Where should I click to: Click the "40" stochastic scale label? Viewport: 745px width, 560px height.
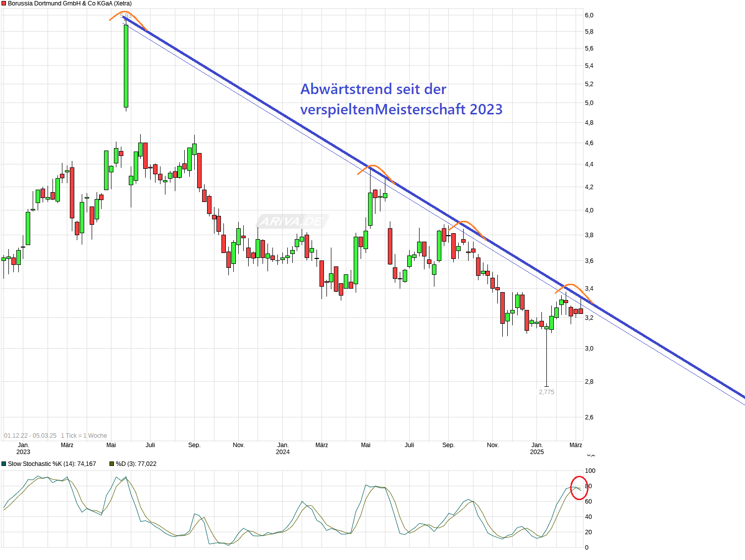pos(588,517)
